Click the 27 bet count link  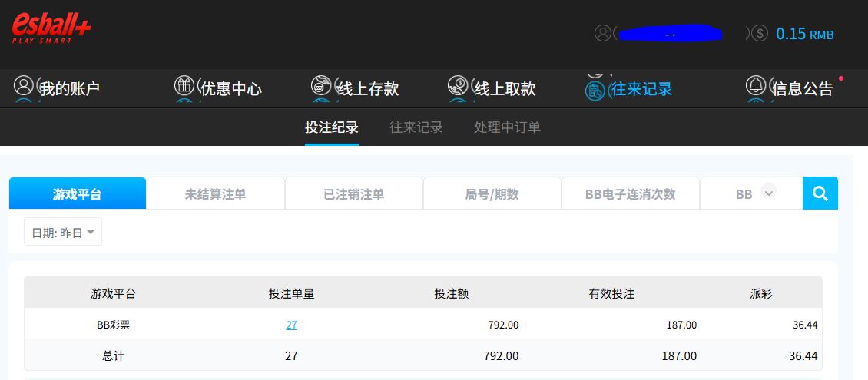(x=291, y=325)
